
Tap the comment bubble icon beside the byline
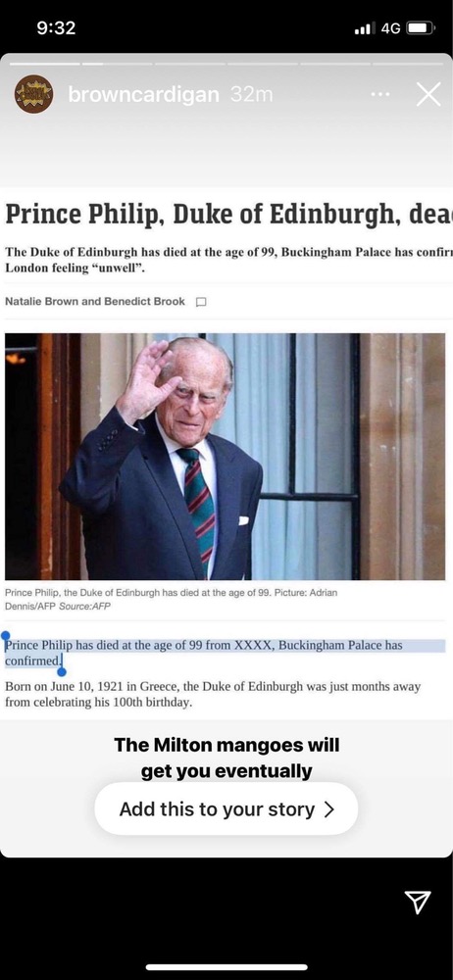tap(201, 302)
